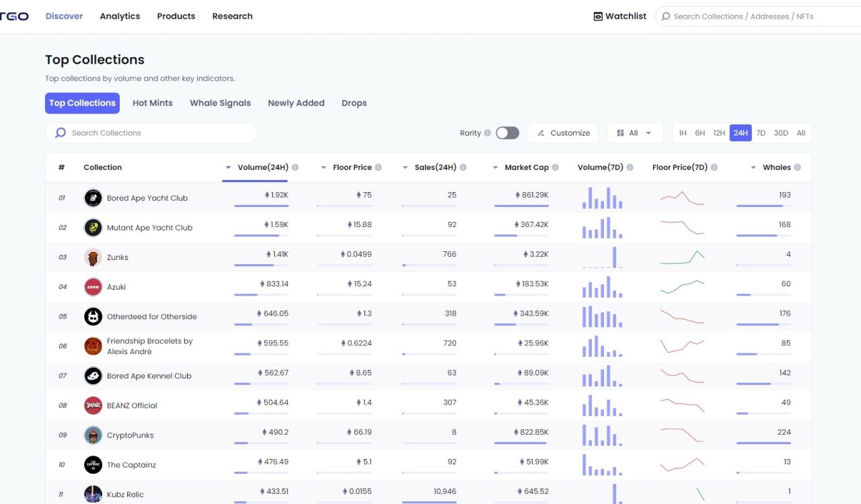
Task: Click info icon beside Volume(24H) header
Action: tap(295, 167)
